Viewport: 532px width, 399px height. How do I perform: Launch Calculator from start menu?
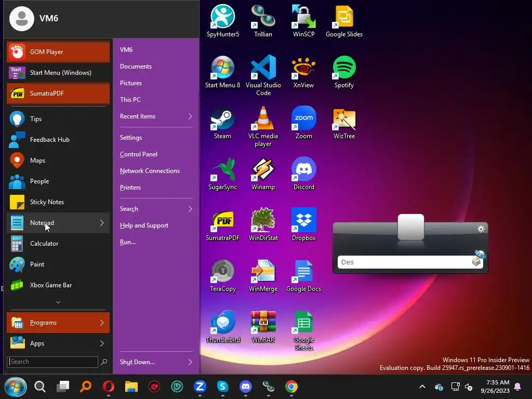coord(58,244)
